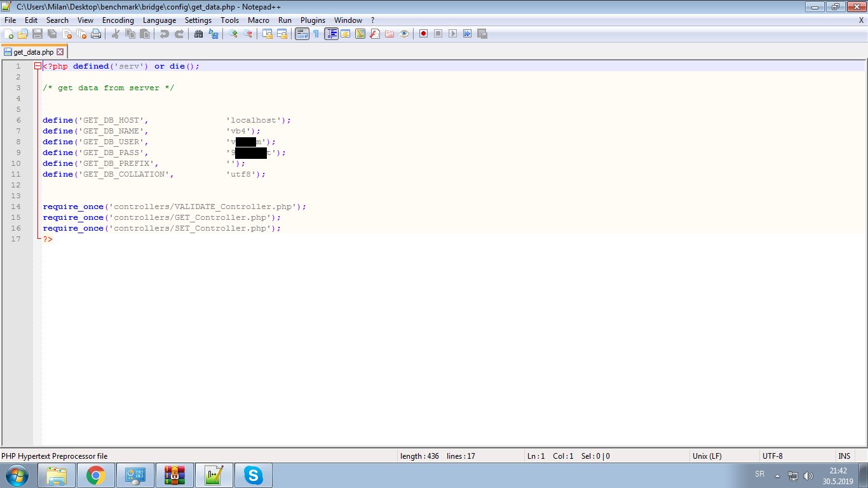Open the Function List panel icon
The width and height of the screenshot is (868, 488).
click(x=374, y=34)
